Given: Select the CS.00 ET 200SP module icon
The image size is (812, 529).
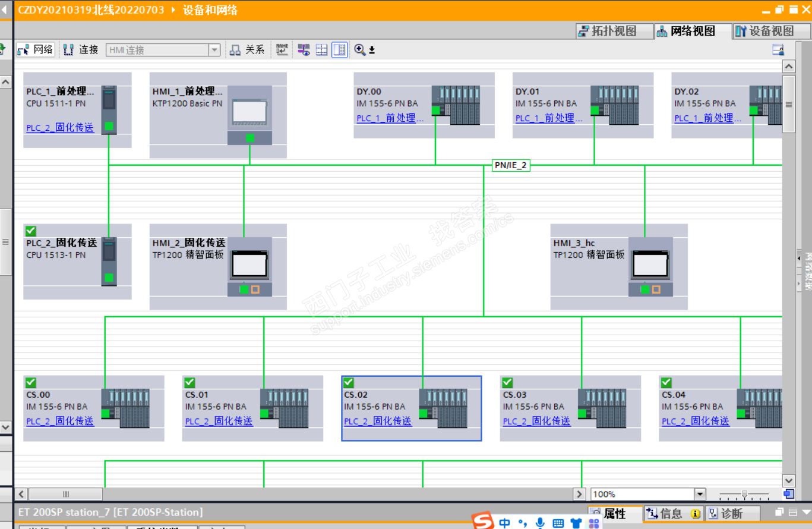Looking at the screenshot, I should point(125,408).
